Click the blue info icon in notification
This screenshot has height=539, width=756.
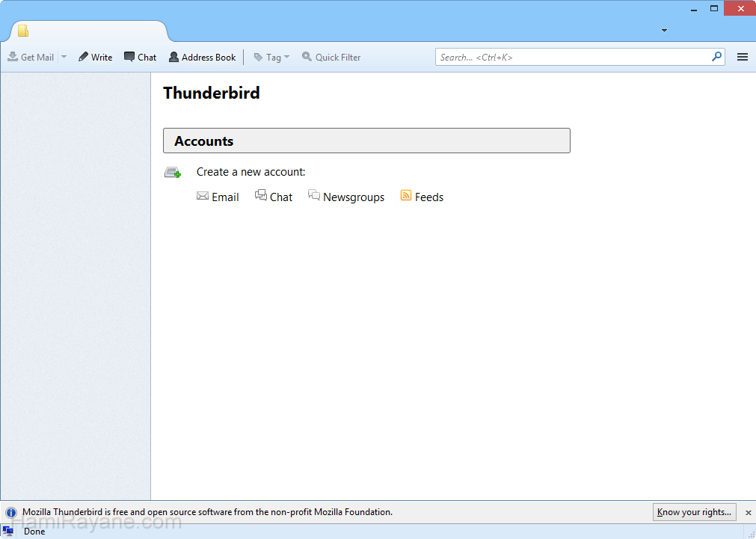point(11,513)
